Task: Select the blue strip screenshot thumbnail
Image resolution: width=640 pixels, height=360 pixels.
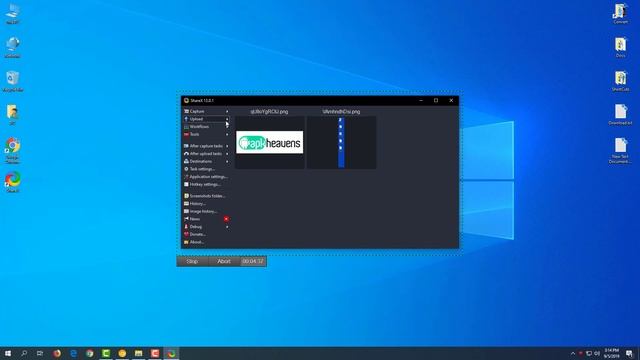Action: point(342,142)
